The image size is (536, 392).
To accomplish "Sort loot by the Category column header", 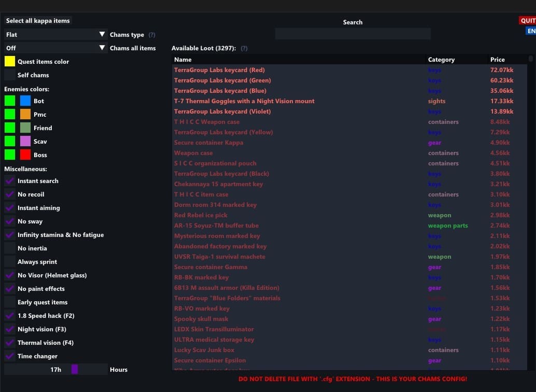I will coord(441,60).
